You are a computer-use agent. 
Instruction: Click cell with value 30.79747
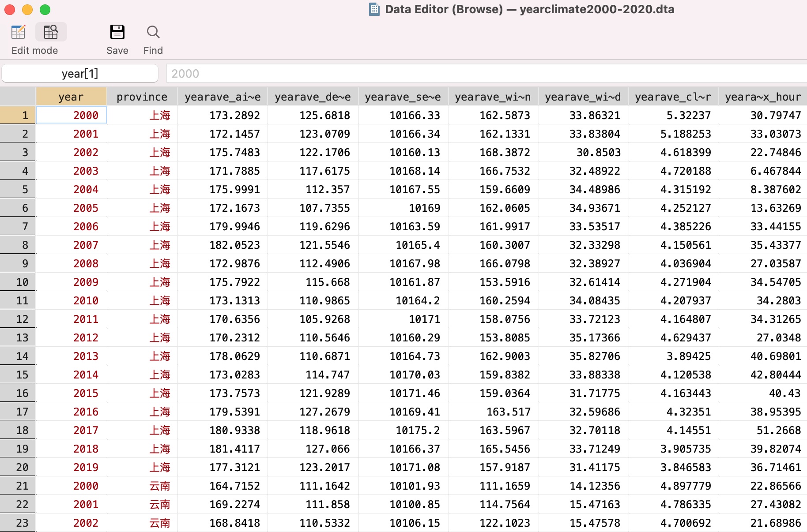pos(763,115)
